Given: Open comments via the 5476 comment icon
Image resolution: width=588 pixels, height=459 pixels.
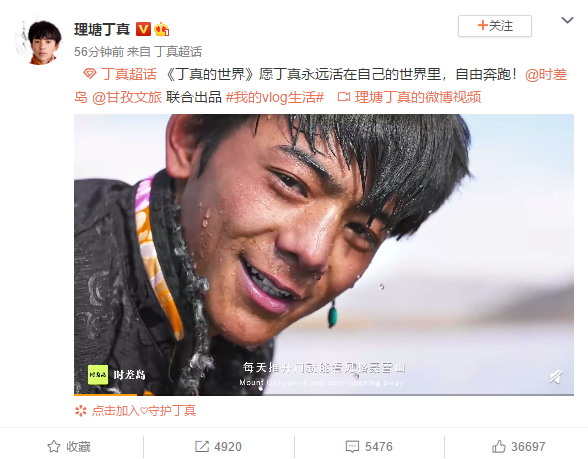Looking at the screenshot, I should (352, 446).
